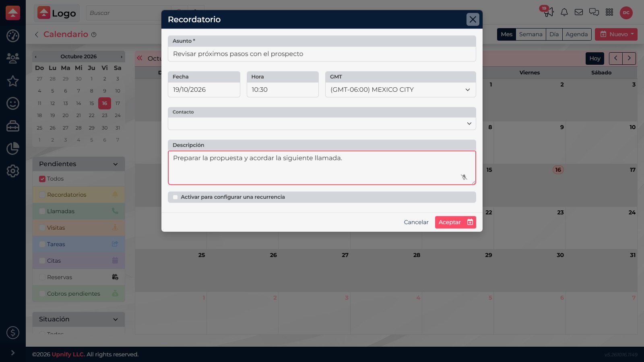Click the Asunto text field
The image size is (644, 362).
point(322,54)
